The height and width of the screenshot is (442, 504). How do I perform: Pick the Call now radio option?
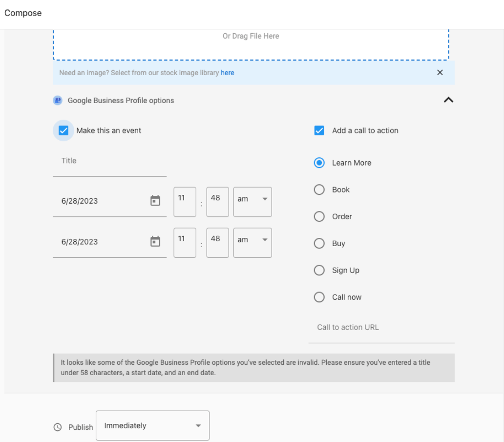[319, 297]
